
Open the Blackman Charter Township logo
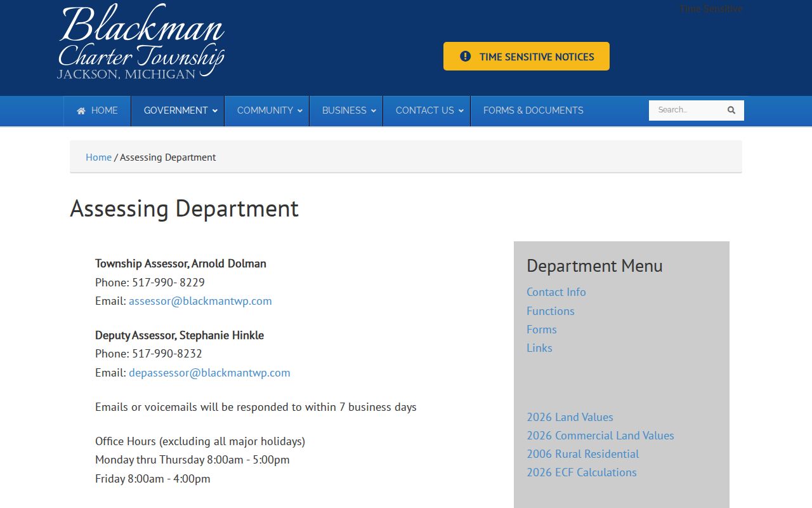(141, 42)
